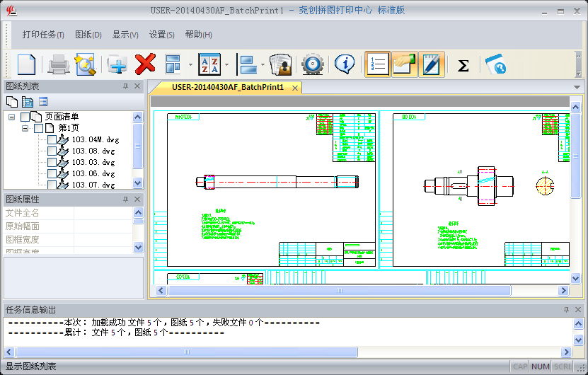Viewport: 588px width, 375px height.
Task: Click the 图框宽度 property row
Action: click(x=68, y=240)
